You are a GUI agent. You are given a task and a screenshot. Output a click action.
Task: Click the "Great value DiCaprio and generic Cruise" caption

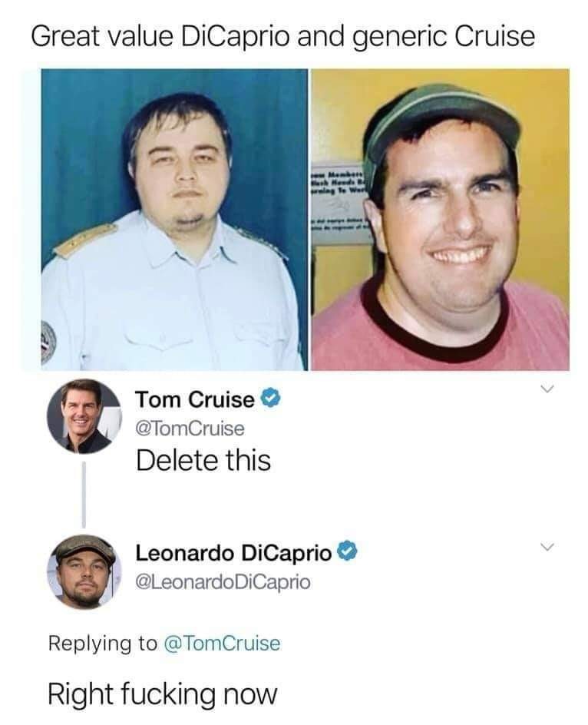tap(282, 37)
